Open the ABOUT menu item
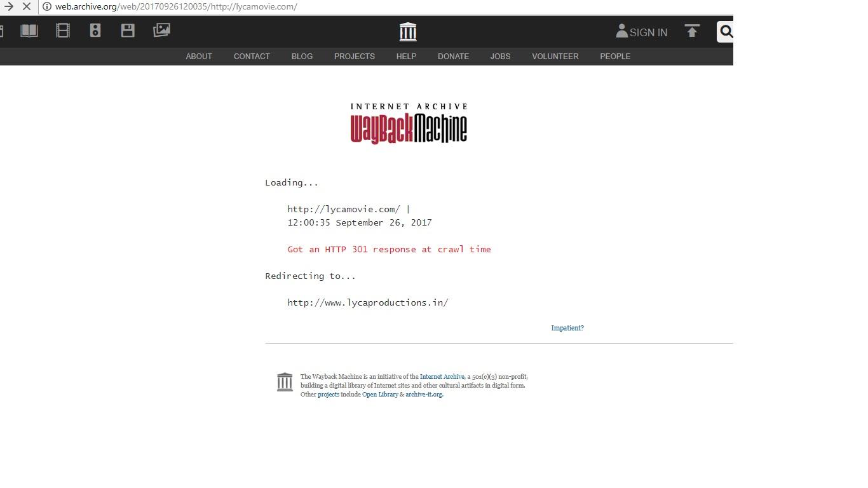Image resolution: width=868 pixels, height=488 pixels. tap(199, 57)
